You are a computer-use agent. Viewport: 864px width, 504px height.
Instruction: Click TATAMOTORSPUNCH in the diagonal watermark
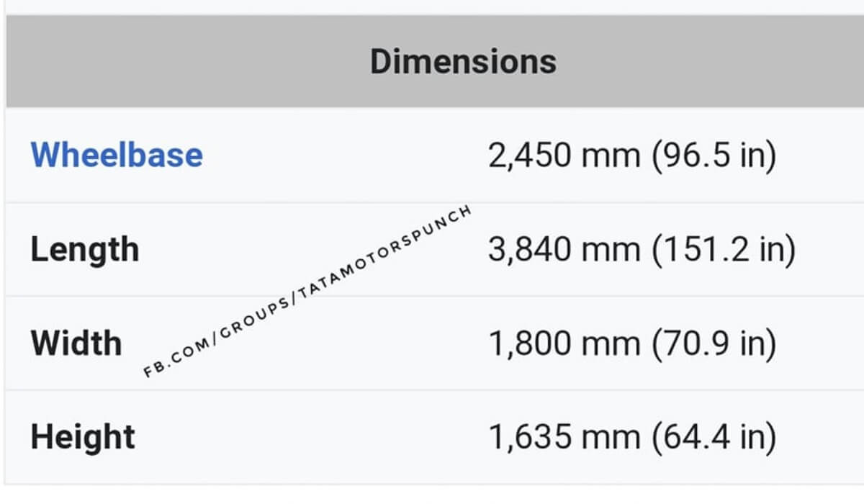tap(382, 251)
